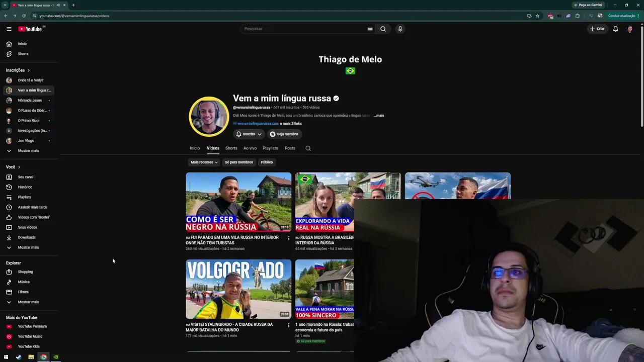Viewport: 644px width, 362px height.
Task: Click the channel profile picture
Action: 209,117
